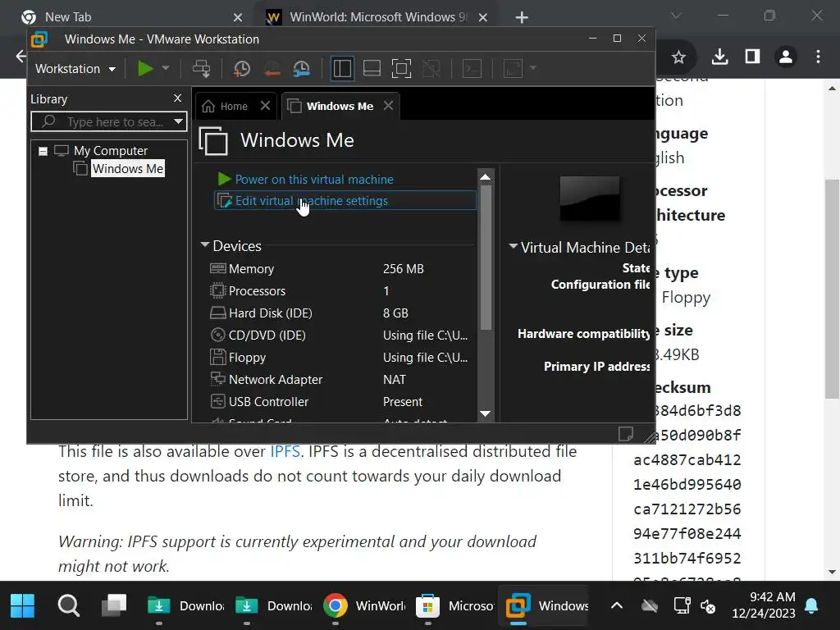The image size is (840, 630).
Task: Click the green Power On toolbar button
Action: click(145, 69)
